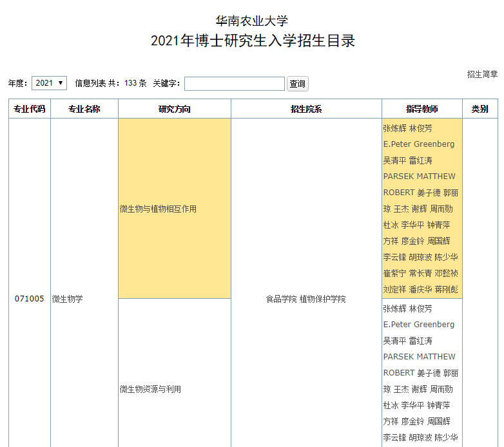
Task: Open the 年度 2021 year dropdown
Action: coord(49,83)
